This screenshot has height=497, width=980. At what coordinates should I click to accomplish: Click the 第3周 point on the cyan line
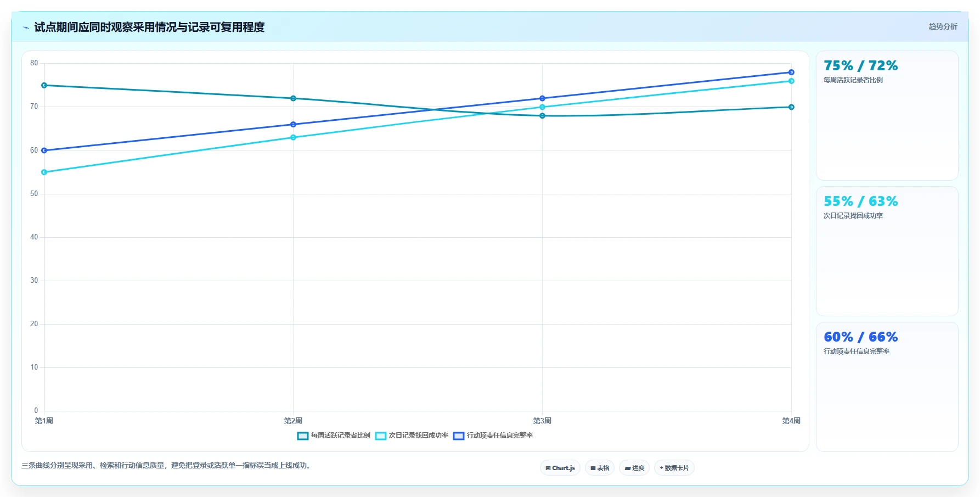(x=542, y=107)
